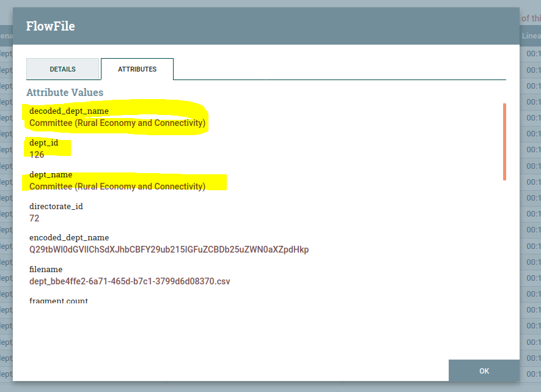541x392 pixels.
Task: Click the value under decoded_dept_name
Action: (117, 123)
